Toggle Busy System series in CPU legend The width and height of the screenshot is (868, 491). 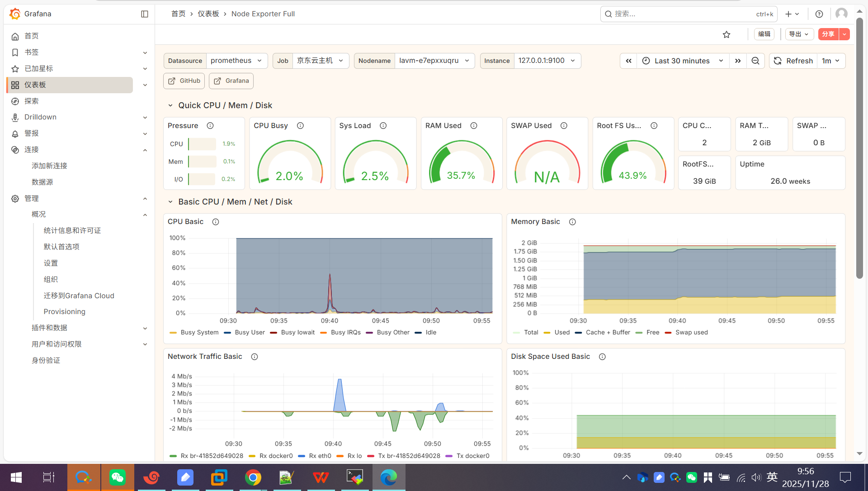pos(199,332)
